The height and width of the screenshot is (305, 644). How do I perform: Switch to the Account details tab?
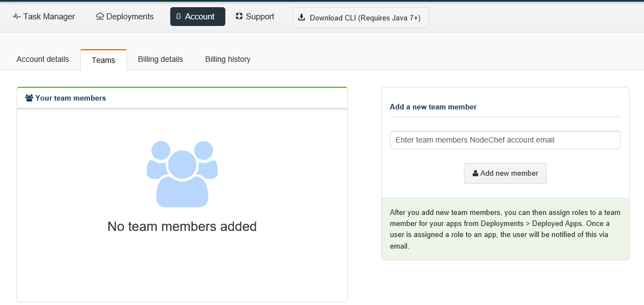click(x=43, y=59)
